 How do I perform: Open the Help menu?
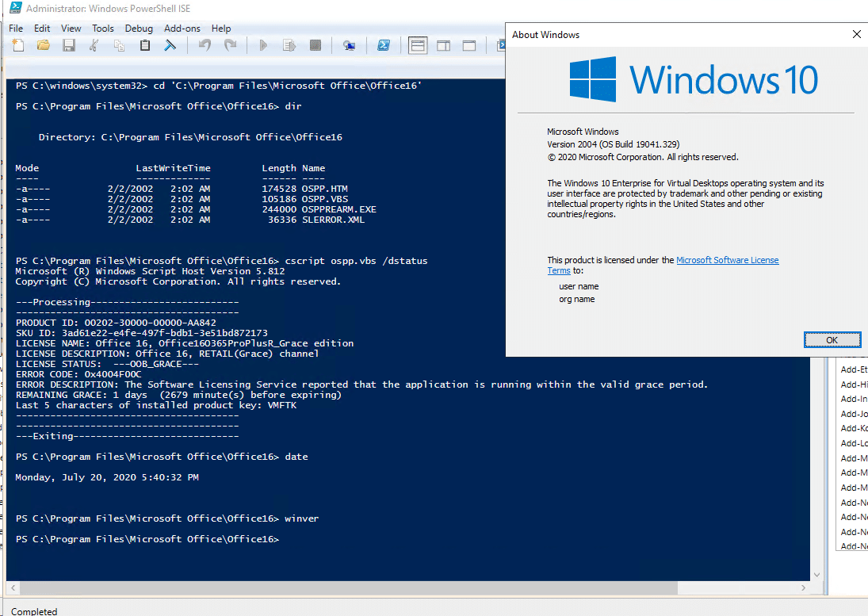[221, 29]
